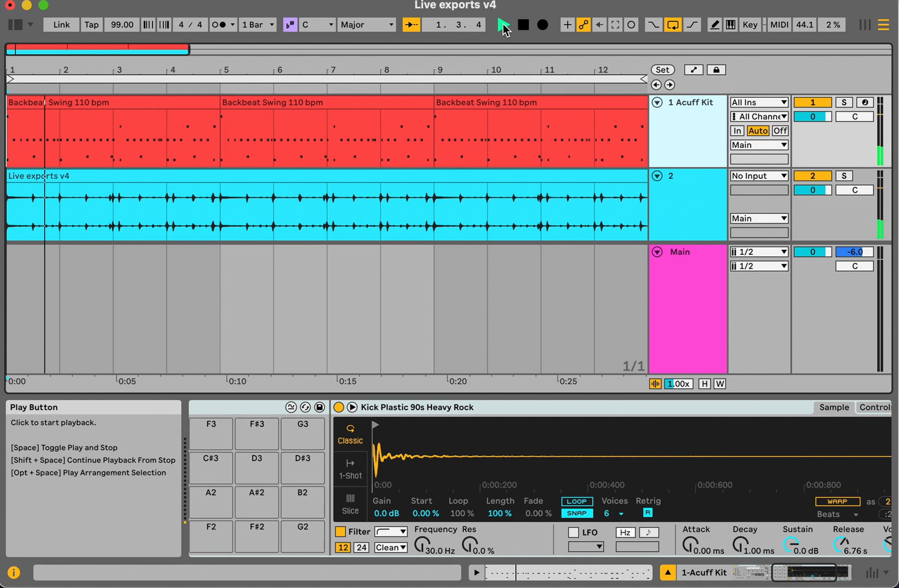
Task: Click the Session Record circle button
Action: pyautogui.click(x=631, y=25)
